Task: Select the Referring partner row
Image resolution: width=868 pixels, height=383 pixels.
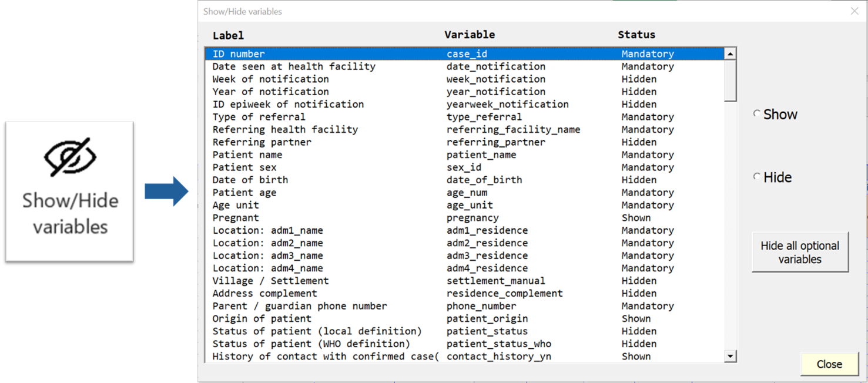Action: [x=465, y=142]
